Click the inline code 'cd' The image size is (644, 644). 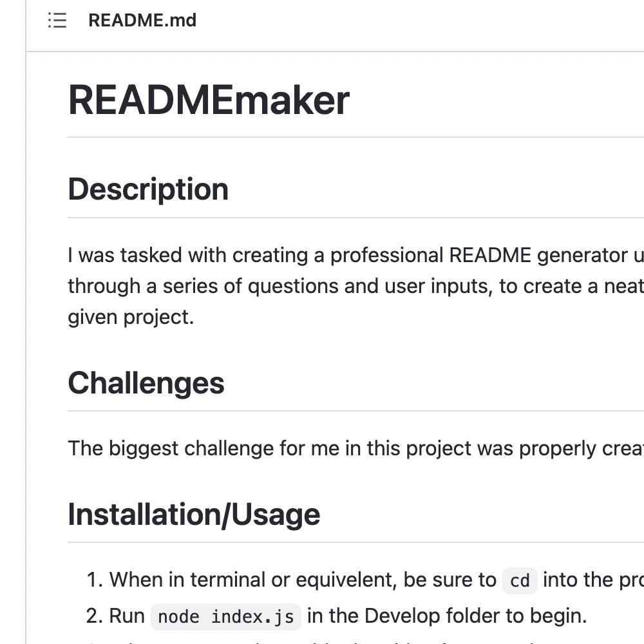coord(520,581)
